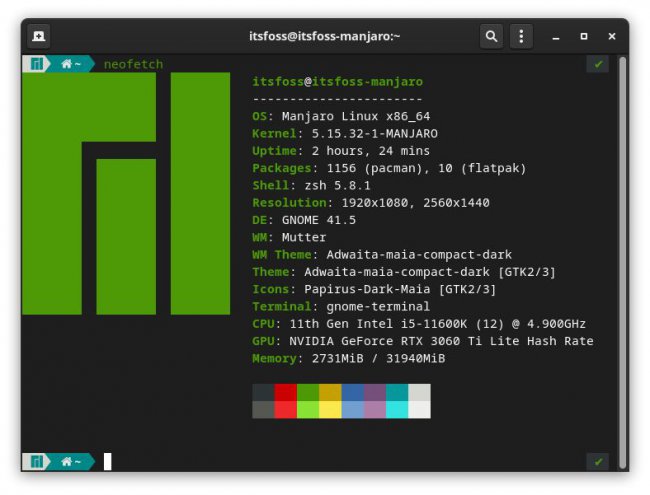Click the lime green swatch in bottom row
Image resolution: width=650 pixels, height=495 pixels.
pos(308,410)
